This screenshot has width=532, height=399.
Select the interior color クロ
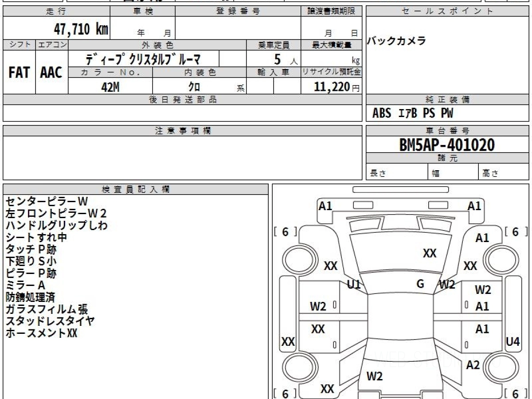click(x=194, y=87)
